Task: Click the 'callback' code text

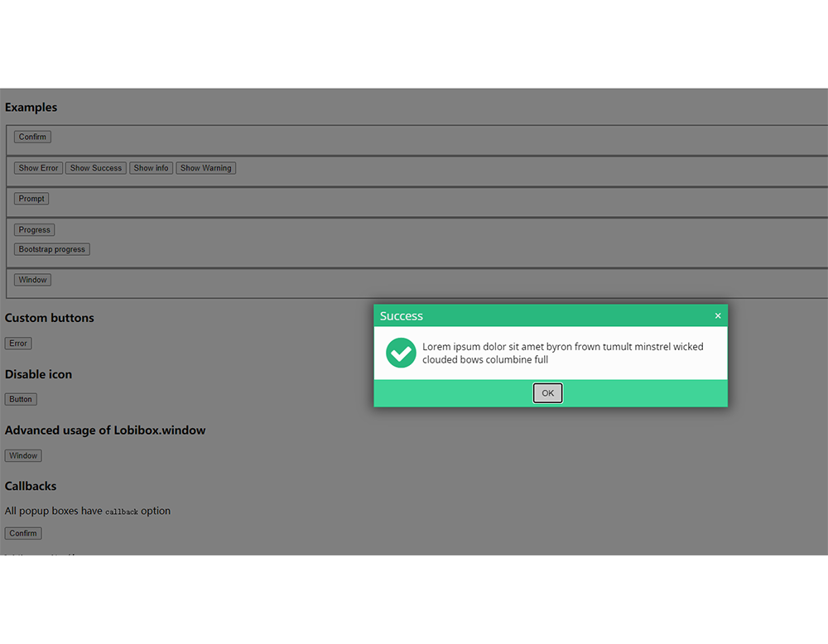Action: [122, 512]
